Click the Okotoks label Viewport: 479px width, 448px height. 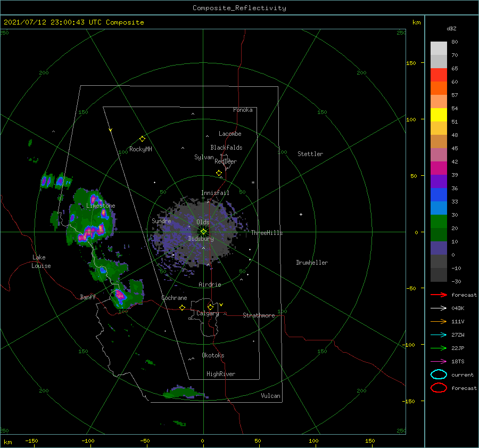point(213,355)
